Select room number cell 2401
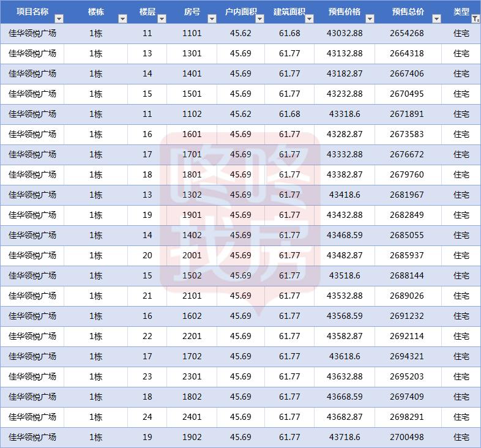The image size is (481, 448). [192, 417]
